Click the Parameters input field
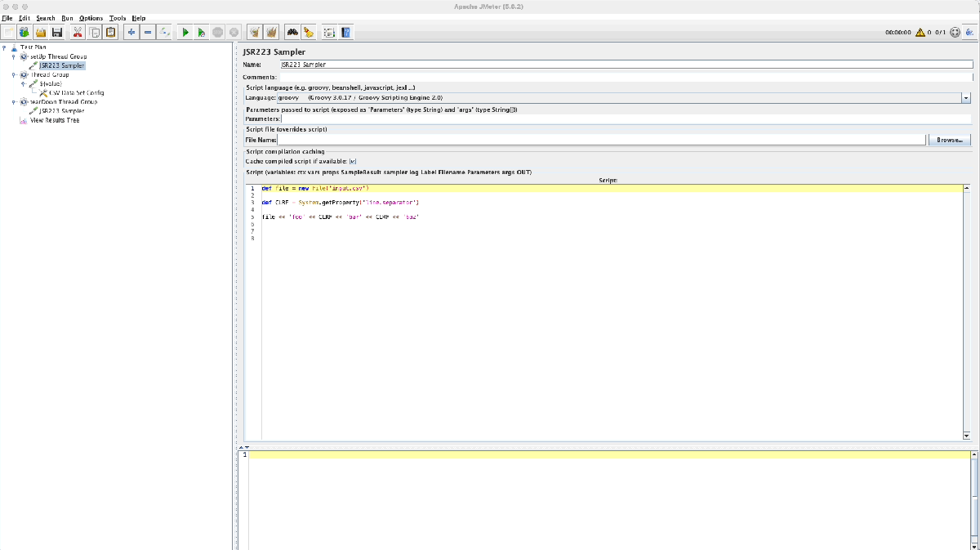 coord(626,119)
